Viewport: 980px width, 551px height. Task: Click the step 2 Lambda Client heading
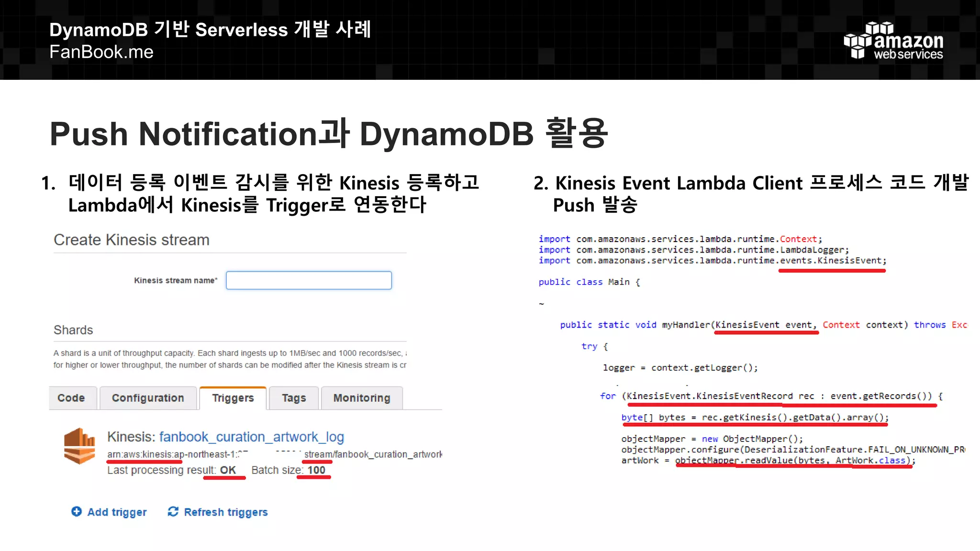coord(751,194)
